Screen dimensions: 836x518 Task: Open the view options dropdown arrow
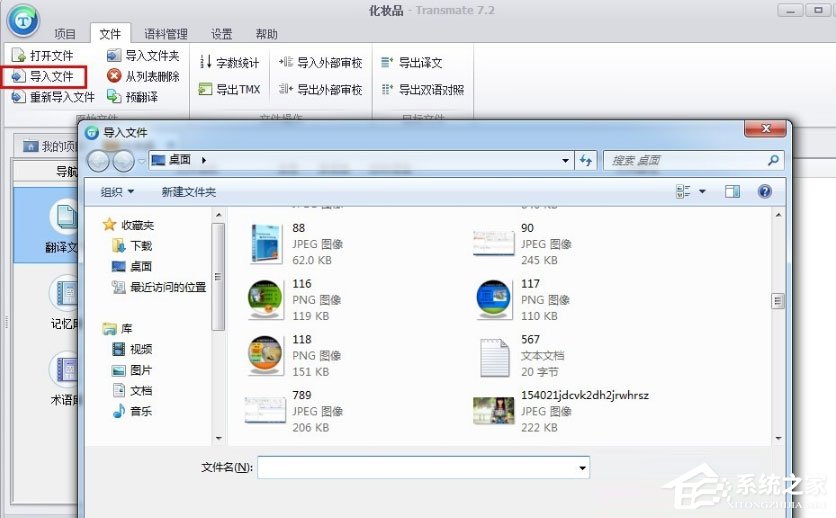point(702,191)
